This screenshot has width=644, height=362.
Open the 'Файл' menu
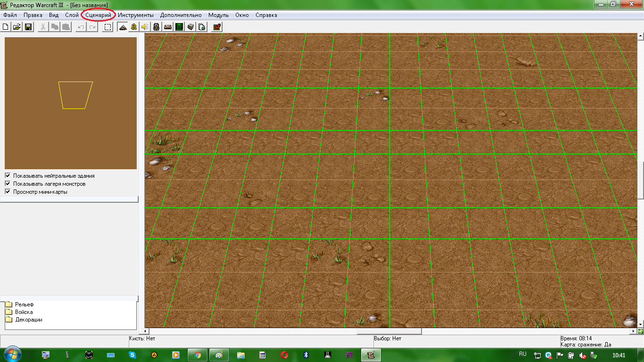click(x=10, y=15)
